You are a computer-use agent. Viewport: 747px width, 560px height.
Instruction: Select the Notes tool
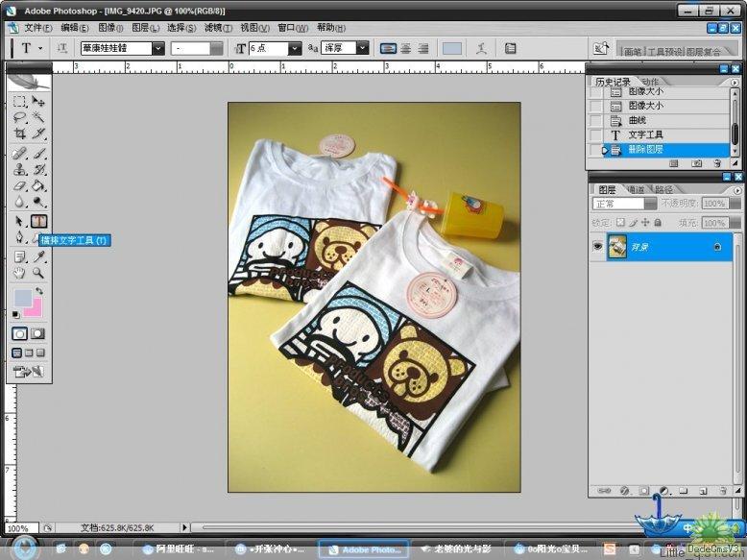(x=19, y=256)
